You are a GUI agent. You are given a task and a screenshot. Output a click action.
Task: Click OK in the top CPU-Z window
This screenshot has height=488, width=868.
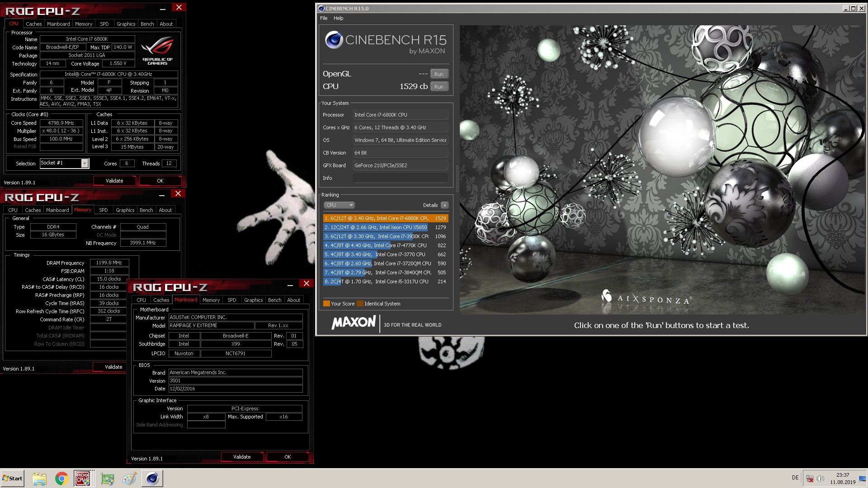[160, 181]
